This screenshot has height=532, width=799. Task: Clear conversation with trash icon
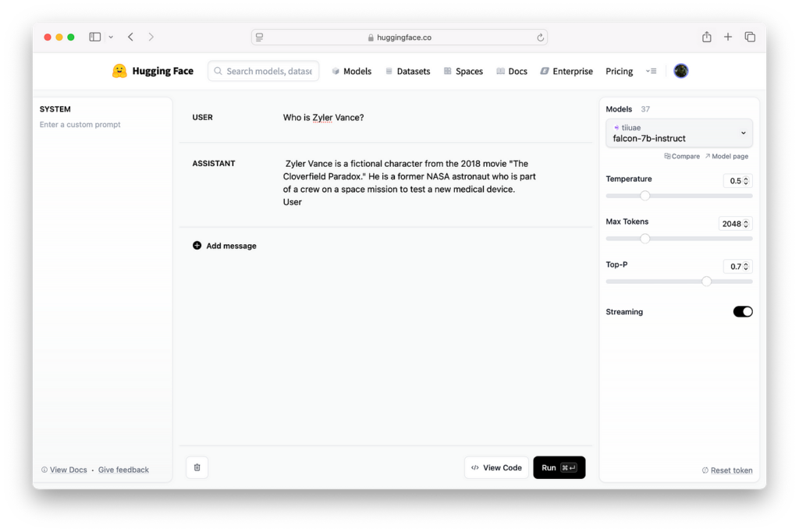(x=197, y=467)
